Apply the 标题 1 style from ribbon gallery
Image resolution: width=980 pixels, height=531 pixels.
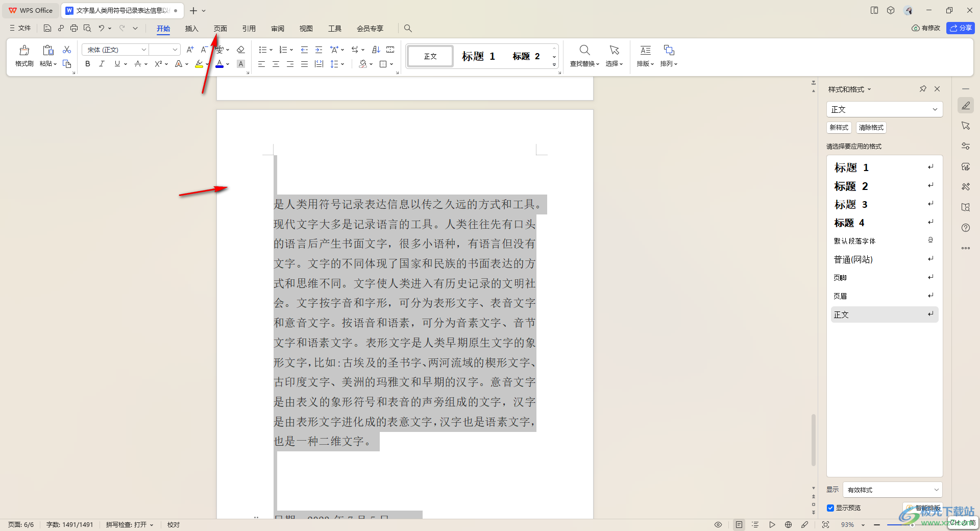[479, 56]
